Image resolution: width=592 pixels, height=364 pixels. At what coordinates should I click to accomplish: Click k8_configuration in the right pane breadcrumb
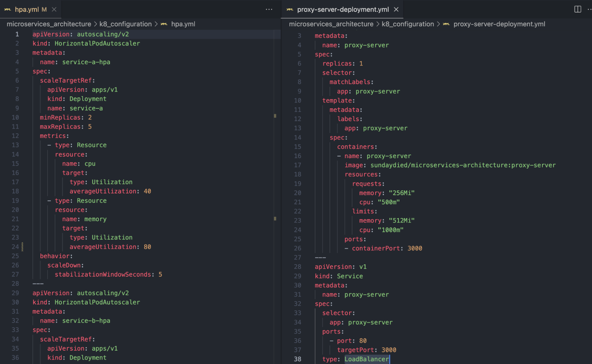pyautogui.click(x=407, y=24)
